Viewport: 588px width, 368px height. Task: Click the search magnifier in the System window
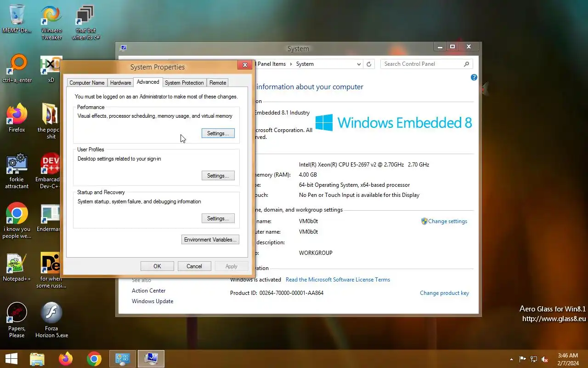[466, 64]
